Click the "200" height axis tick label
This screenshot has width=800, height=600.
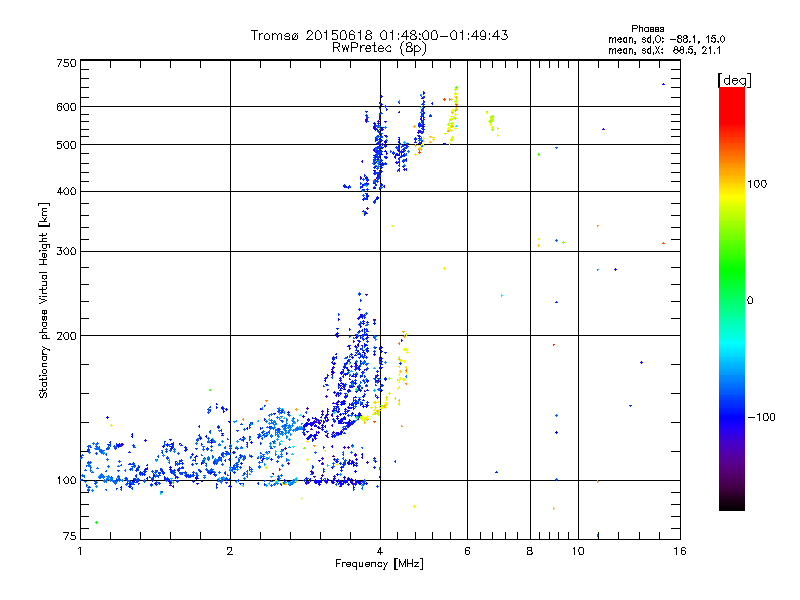(x=66, y=336)
